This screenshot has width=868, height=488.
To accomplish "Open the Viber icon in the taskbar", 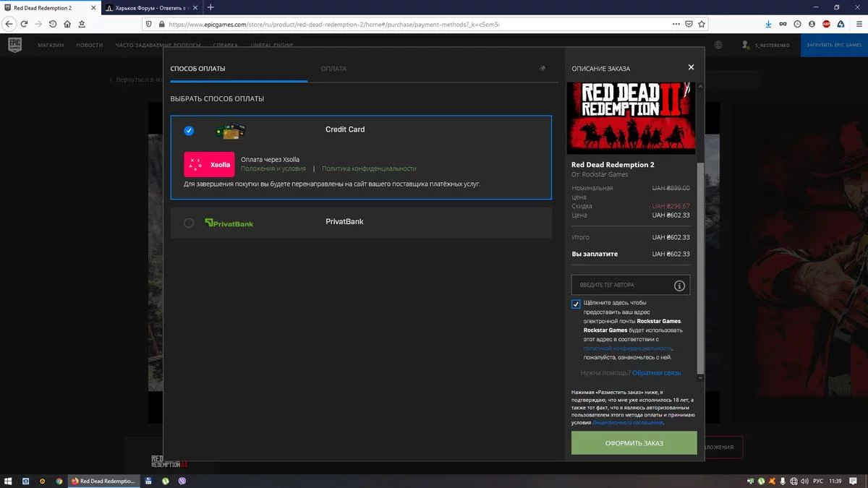I will [x=182, y=481].
